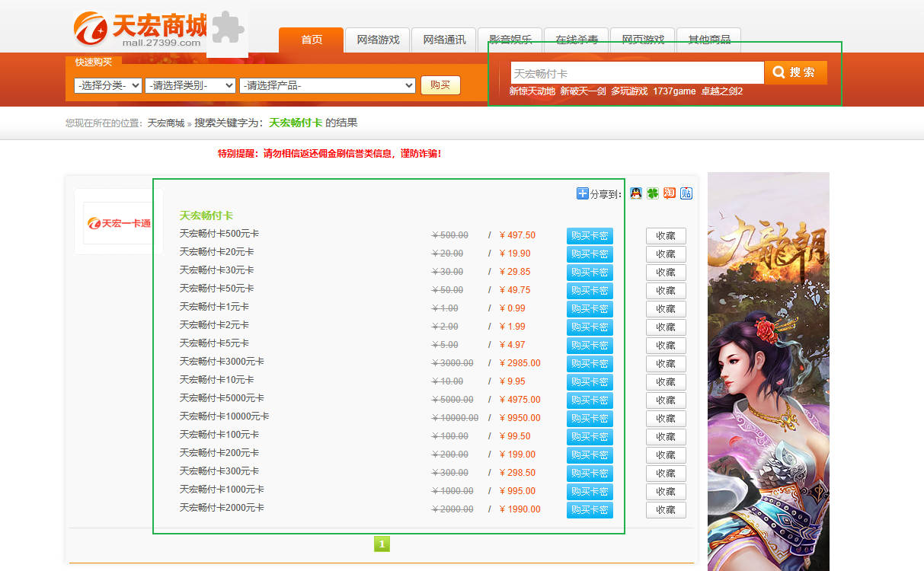Screen dimensions: 924x571
Task: Select the price ¥ 497.50
Action: (517, 235)
